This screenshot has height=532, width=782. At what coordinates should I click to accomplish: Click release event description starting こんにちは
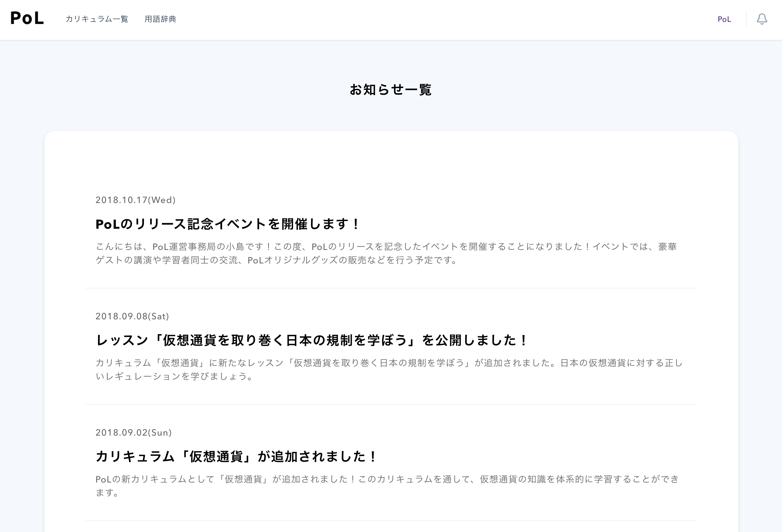(386, 247)
